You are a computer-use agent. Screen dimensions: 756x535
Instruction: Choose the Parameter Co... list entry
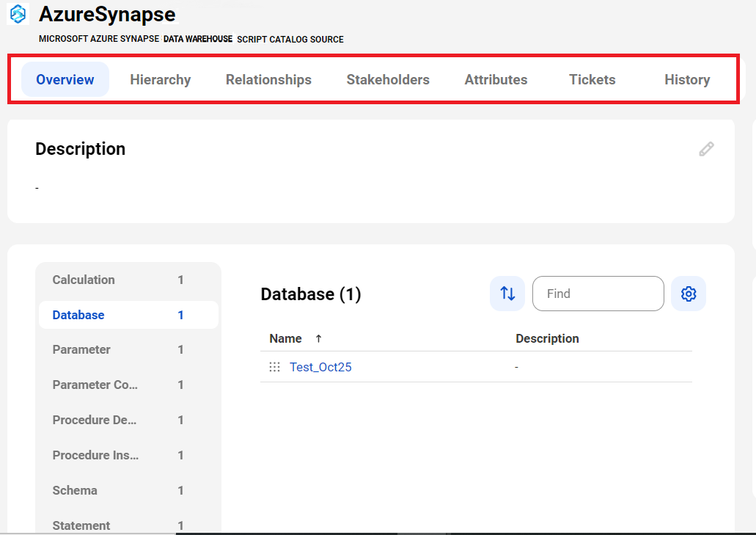point(128,385)
